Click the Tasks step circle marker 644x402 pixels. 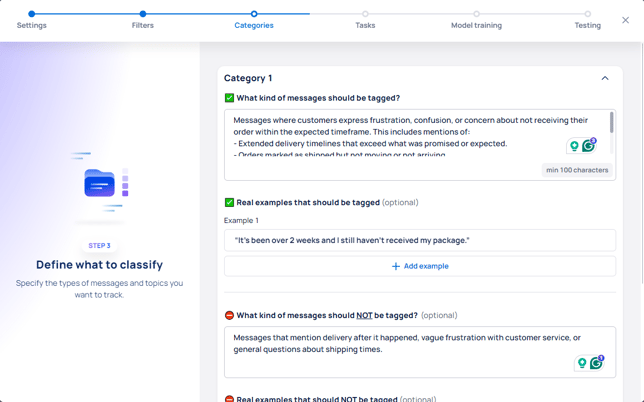(365, 14)
